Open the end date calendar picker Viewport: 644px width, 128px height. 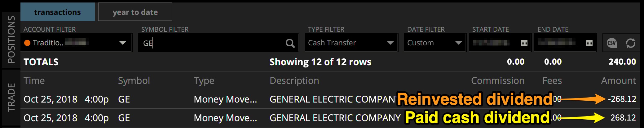[x=589, y=43]
